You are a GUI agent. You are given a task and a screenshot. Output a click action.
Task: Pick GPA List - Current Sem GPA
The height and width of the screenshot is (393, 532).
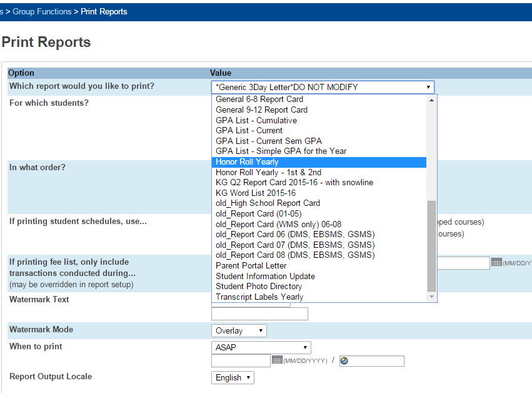click(319, 141)
